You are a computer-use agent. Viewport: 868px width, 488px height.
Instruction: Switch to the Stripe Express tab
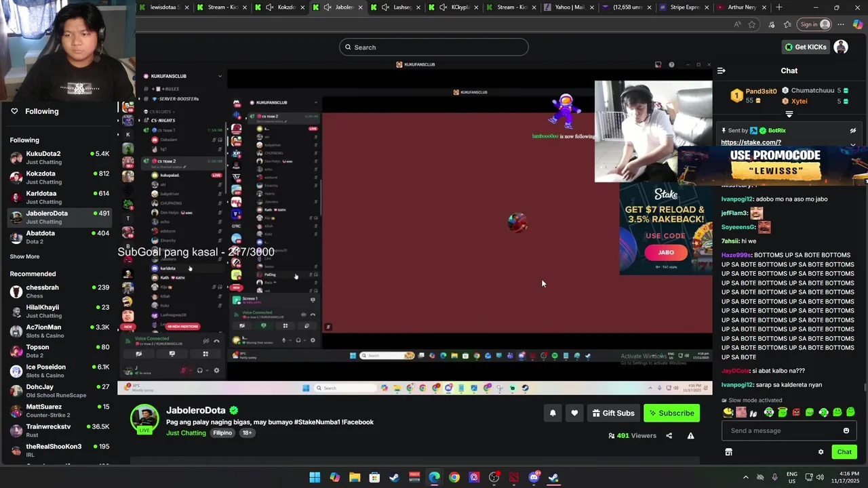tap(684, 7)
